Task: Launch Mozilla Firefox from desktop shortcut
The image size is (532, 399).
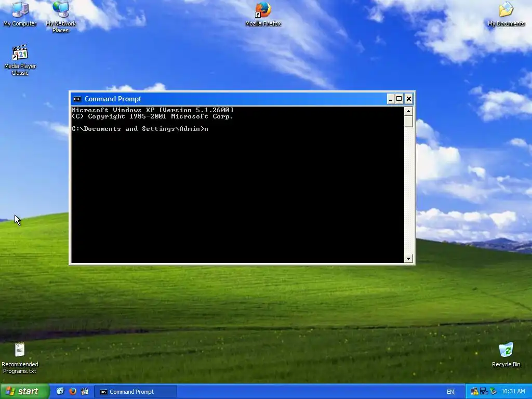Action: click(263, 14)
